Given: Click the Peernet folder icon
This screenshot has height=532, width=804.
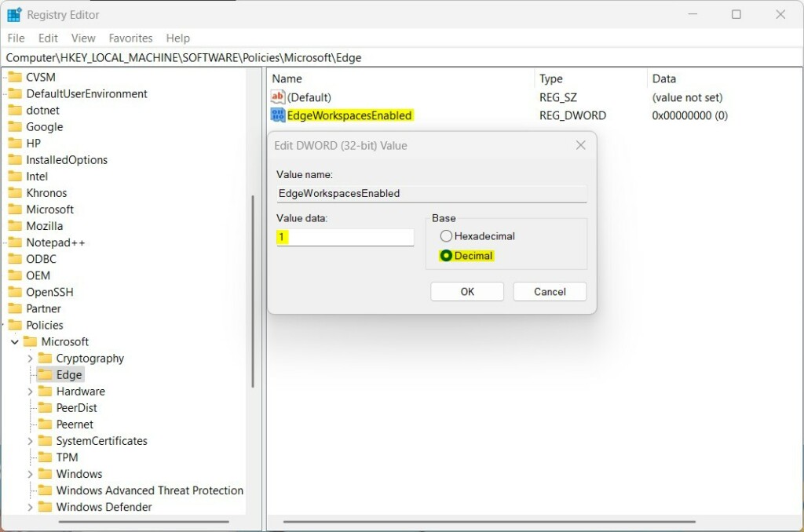Looking at the screenshot, I should (45, 425).
